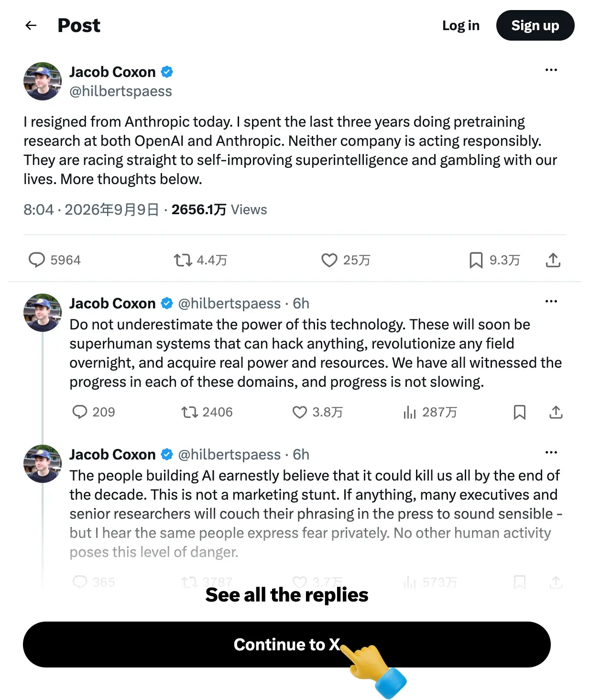Click the Sign up button
The image size is (590, 700).
coord(535,25)
